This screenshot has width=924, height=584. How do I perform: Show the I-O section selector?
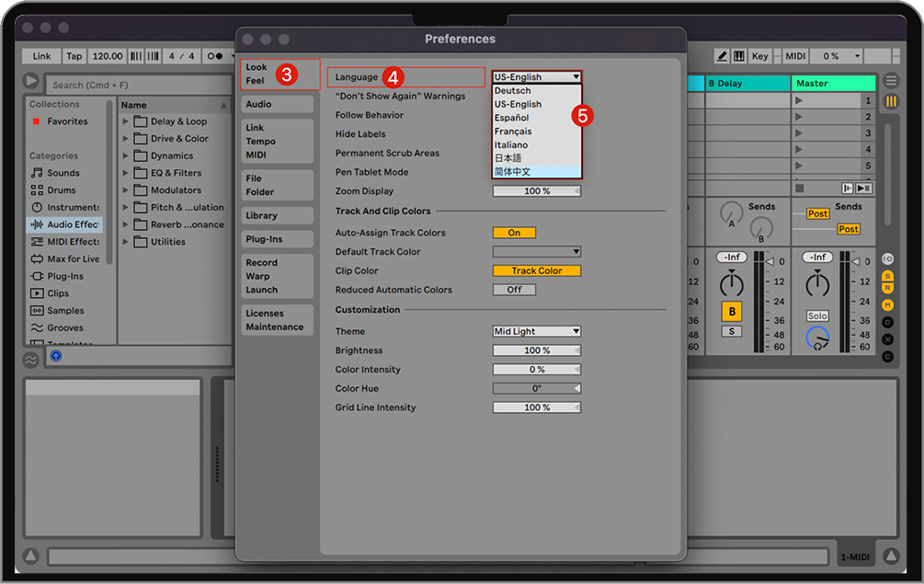pyautogui.click(x=887, y=259)
